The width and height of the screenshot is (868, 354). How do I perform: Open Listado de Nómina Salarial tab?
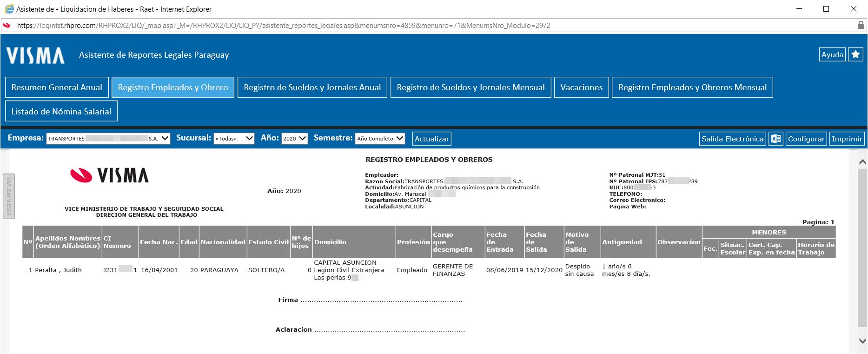pos(61,111)
